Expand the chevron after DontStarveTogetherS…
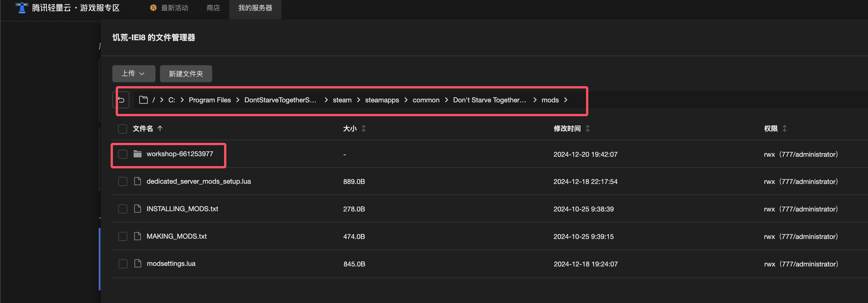This screenshot has height=303, width=868. click(326, 100)
